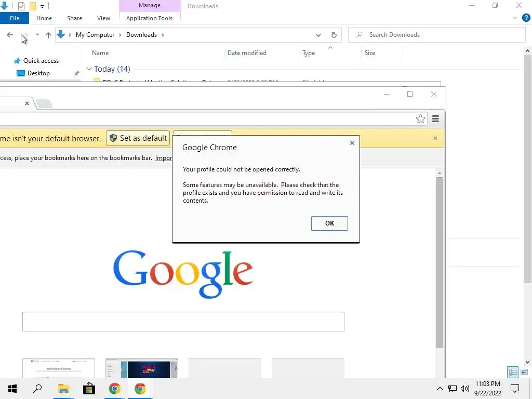Image resolution: width=532 pixels, height=399 pixels.
Task: Open File Explorer from the taskbar
Action: coord(63,389)
